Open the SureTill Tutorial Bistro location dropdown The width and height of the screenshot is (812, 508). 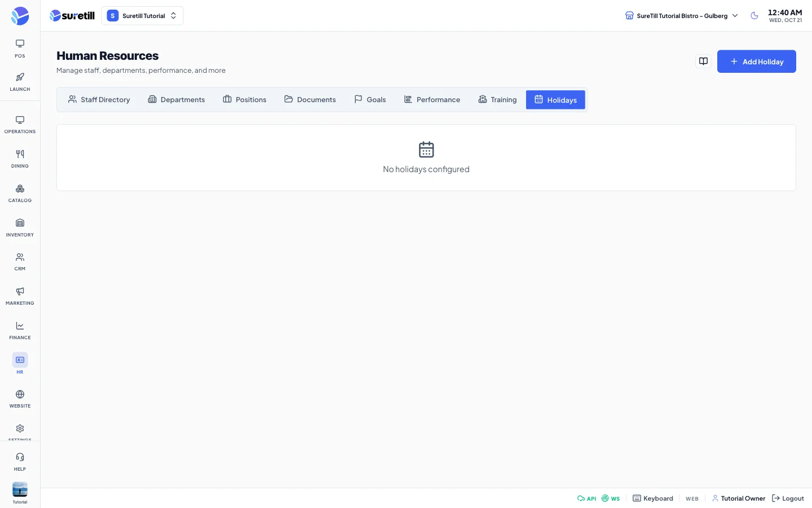[682, 16]
